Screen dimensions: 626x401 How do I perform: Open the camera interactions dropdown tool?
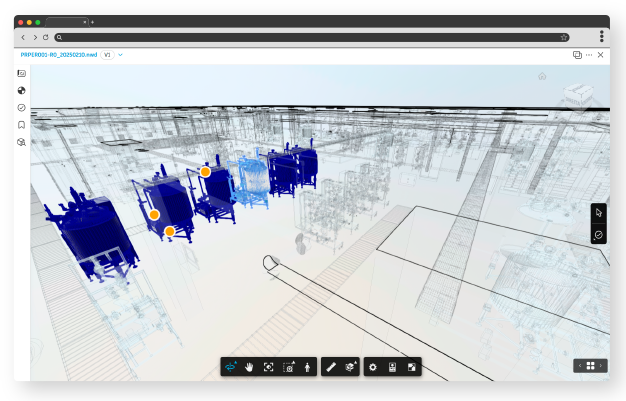pos(289,367)
